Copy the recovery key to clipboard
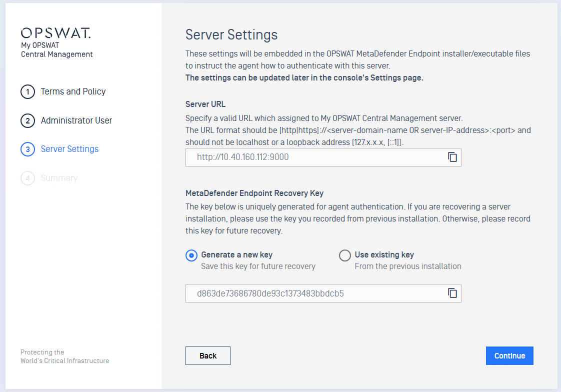 coord(452,293)
